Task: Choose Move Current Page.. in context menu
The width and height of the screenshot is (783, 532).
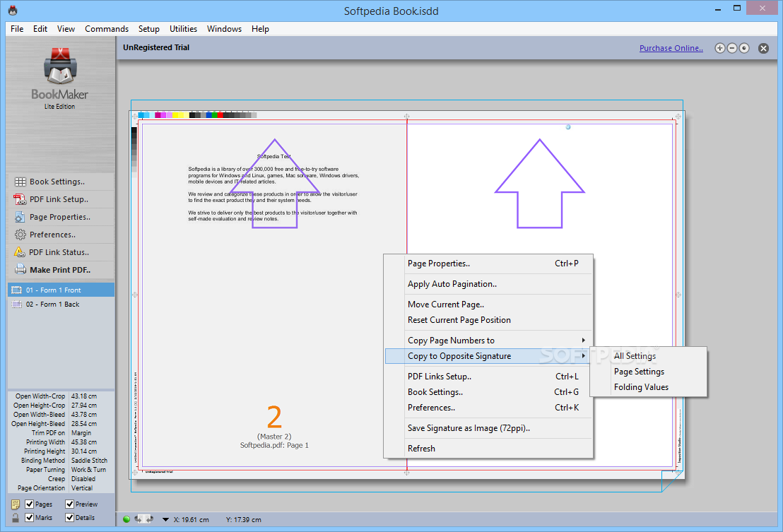Action: 489,305
